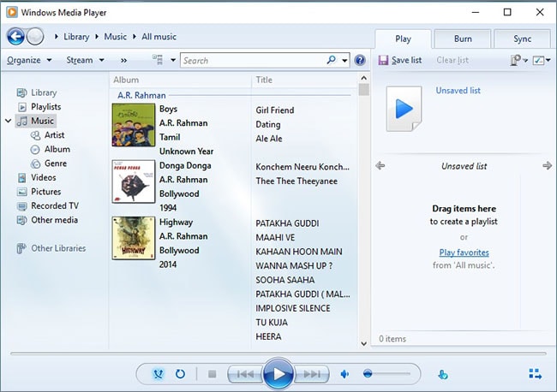Open Other media
The height and width of the screenshot is (392, 557).
pos(54,220)
